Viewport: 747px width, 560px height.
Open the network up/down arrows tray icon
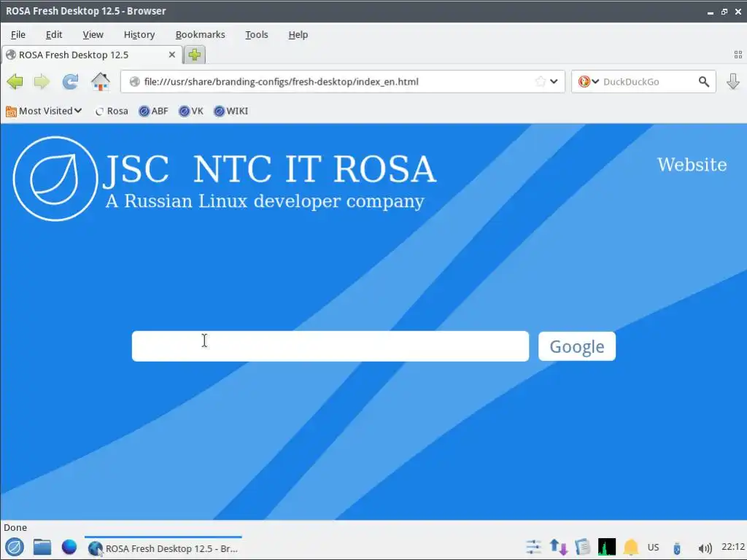[558, 547]
